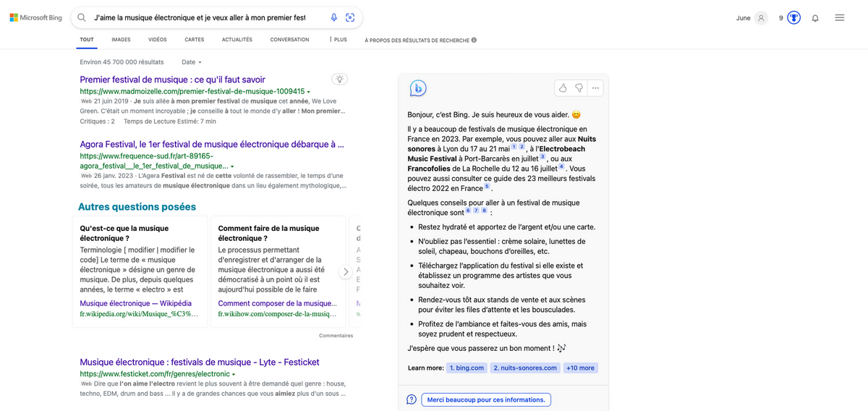Open citation 5 after électro 2022 en France
The height and width of the screenshot is (411, 868).
tap(487, 186)
